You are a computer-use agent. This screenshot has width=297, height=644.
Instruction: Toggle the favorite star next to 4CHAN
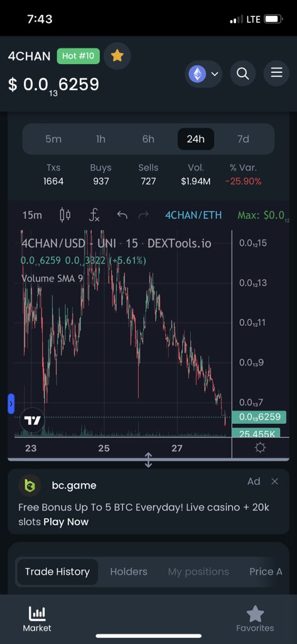click(117, 56)
